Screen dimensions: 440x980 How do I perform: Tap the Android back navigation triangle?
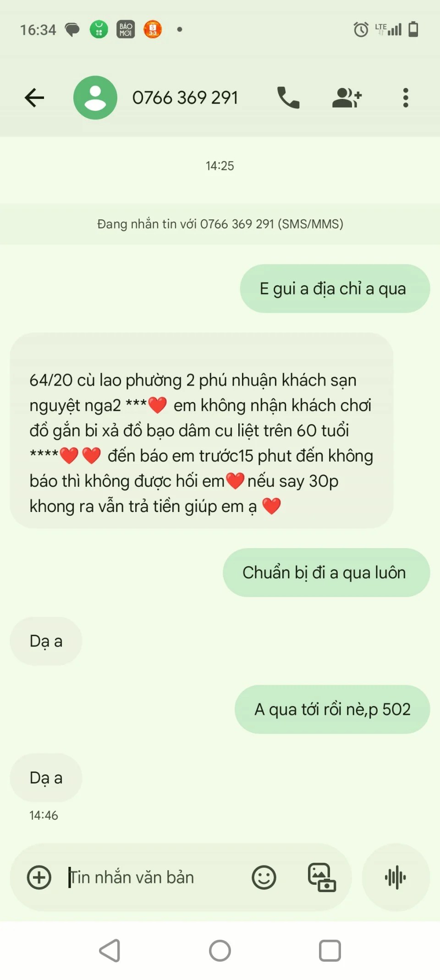pos(110,951)
